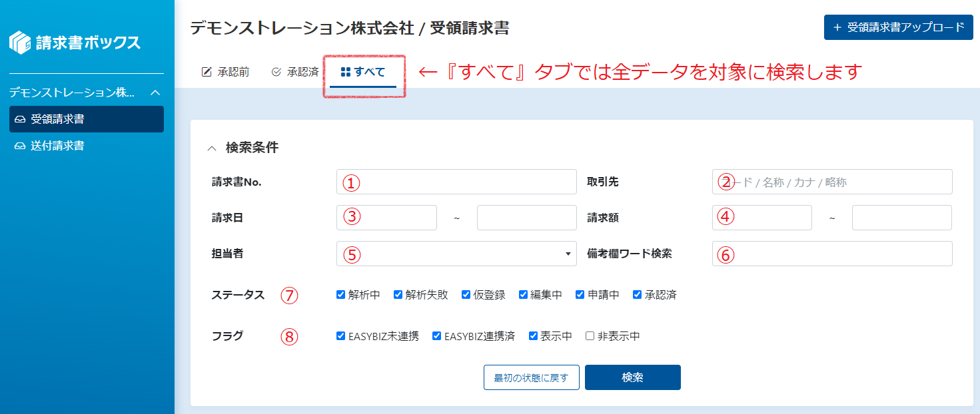Collapse the デモンストレーション株 sidebar group
The image size is (980, 414).
[155, 93]
